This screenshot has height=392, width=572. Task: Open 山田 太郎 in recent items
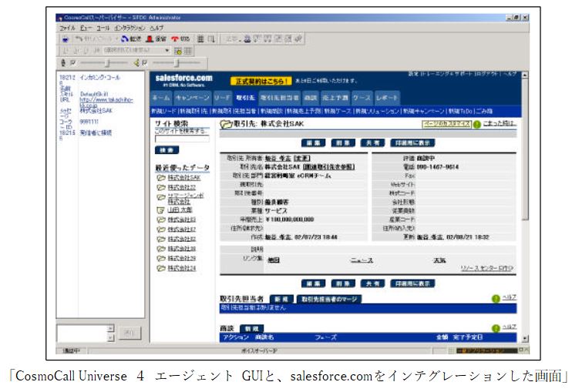click(x=180, y=210)
